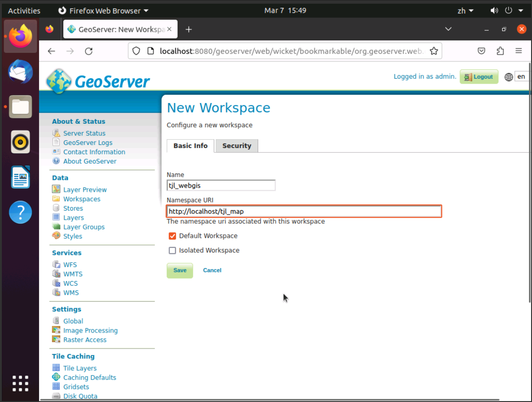Click the language globe icon near en
The image size is (532, 402).
pos(508,77)
